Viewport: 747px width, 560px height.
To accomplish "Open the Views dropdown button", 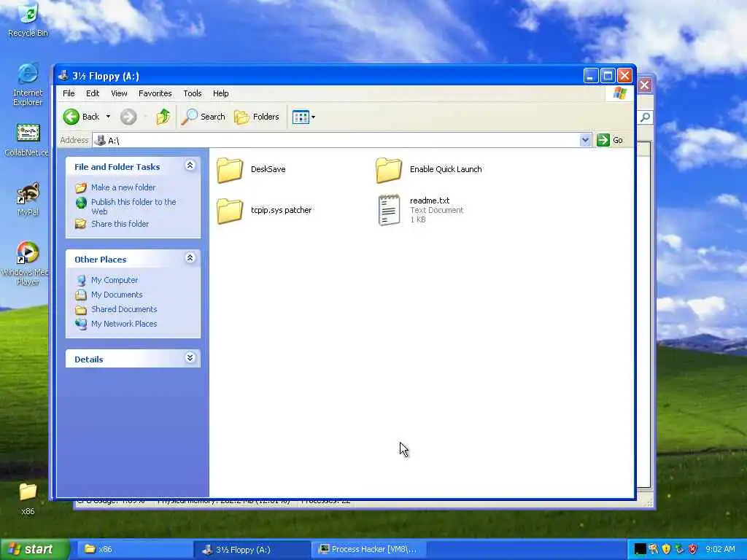I will pos(303,117).
